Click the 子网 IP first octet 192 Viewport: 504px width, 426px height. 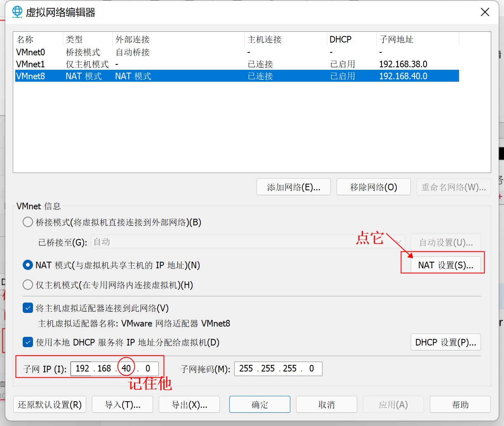click(82, 368)
